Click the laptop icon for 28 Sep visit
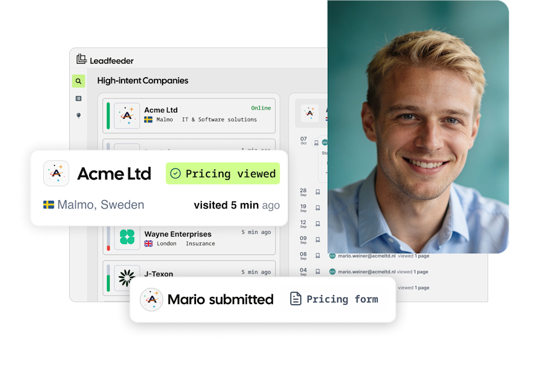This screenshot has height=392, width=540. [318, 192]
